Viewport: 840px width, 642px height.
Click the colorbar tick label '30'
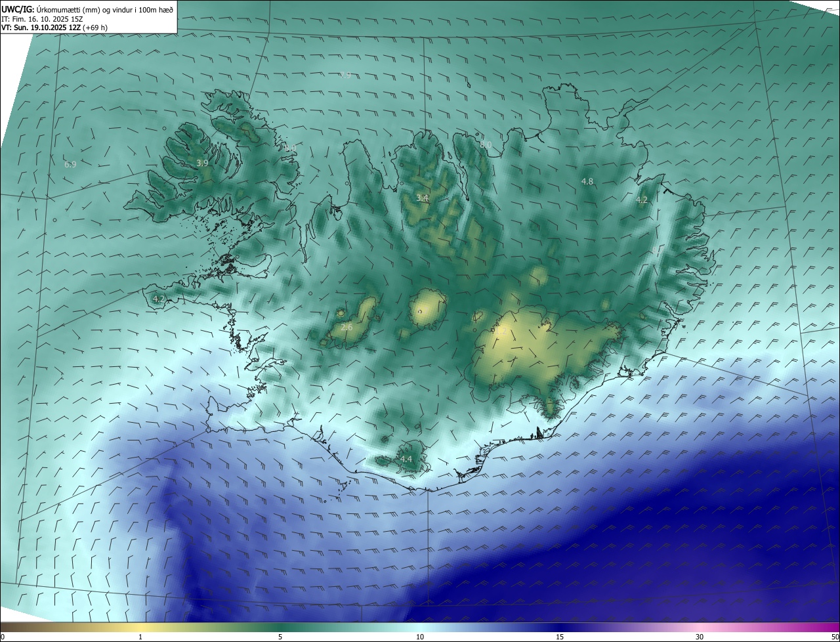coord(700,637)
